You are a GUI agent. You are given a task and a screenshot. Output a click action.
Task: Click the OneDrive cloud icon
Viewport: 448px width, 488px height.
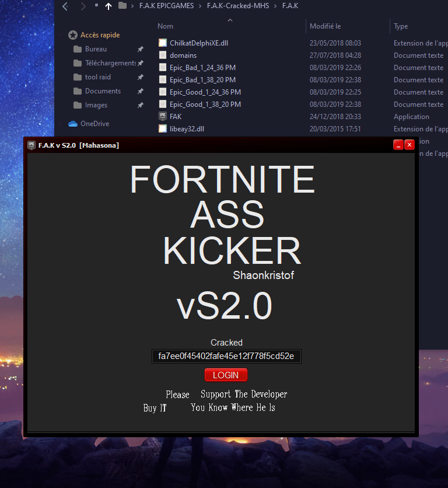[73, 124]
